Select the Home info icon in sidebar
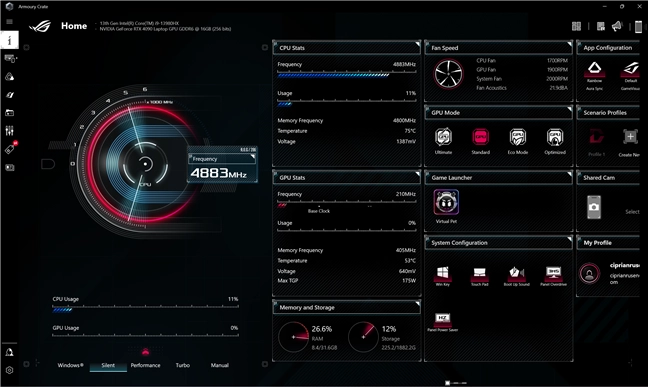This screenshot has height=387, width=648. pyautogui.click(x=10, y=40)
